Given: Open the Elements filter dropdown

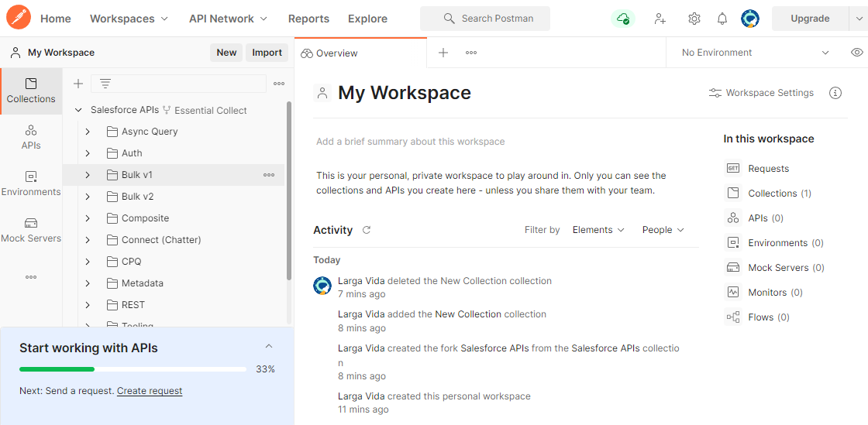Looking at the screenshot, I should (598, 230).
